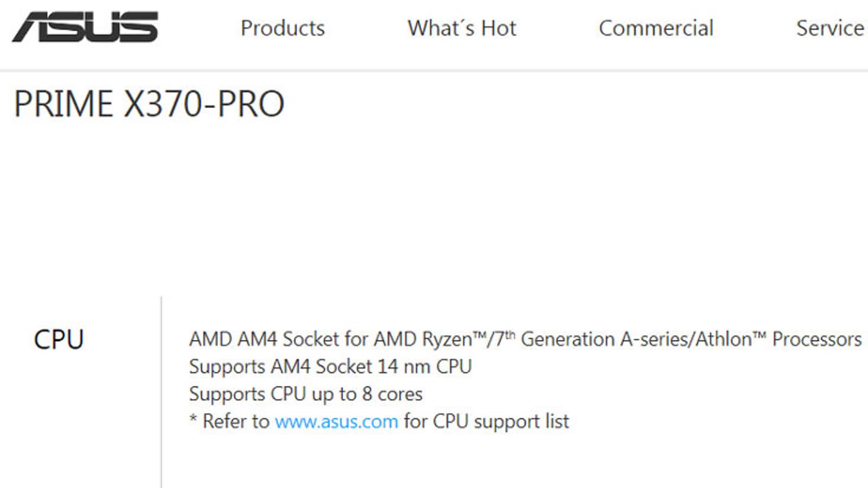Image resolution: width=868 pixels, height=488 pixels.
Task: Click 'Supports AM4 Socket 14 nm CPU' line
Action: coord(330,367)
